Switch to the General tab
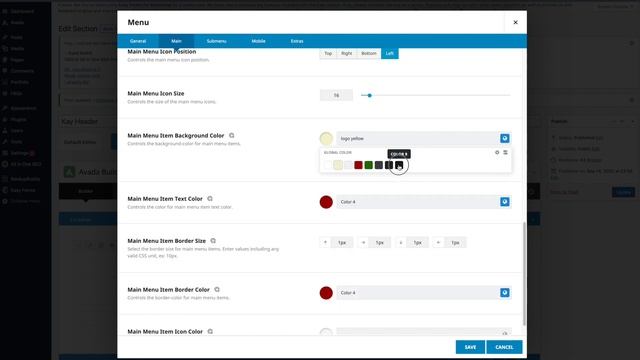 pyautogui.click(x=138, y=41)
